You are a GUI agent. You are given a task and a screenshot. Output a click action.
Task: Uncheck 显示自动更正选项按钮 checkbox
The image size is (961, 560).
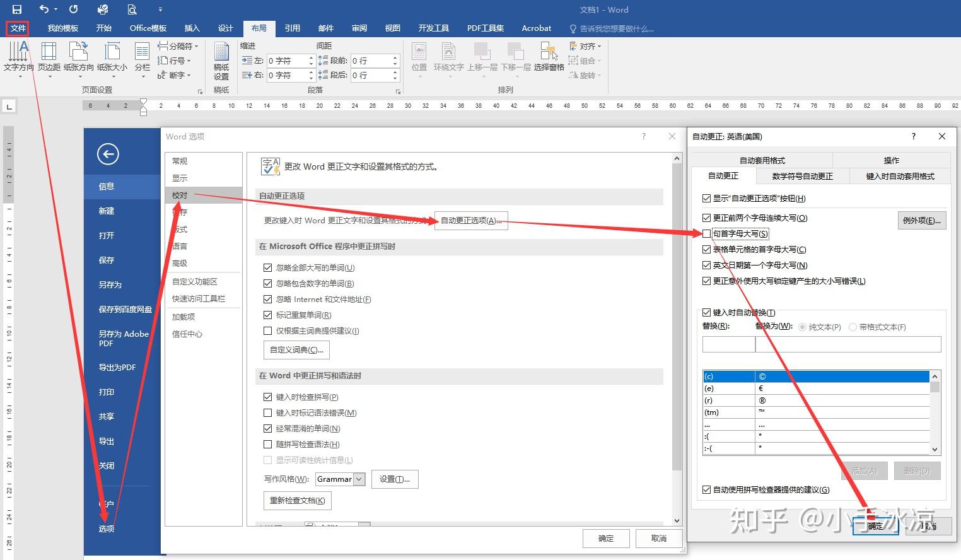pyautogui.click(x=706, y=198)
